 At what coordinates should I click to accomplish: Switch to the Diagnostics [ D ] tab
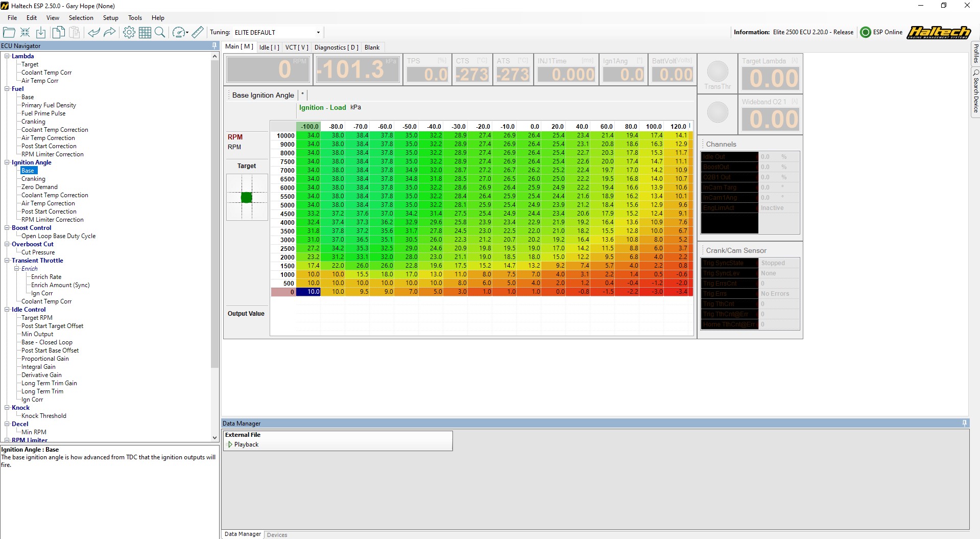[337, 47]
